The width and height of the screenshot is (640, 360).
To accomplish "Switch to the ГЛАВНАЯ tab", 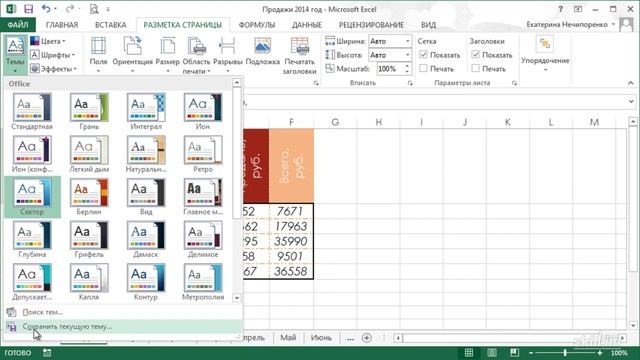I will click(x=62, y=25).
